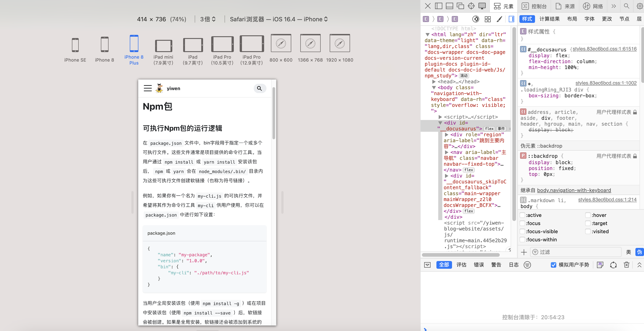Toggle the :focus-visible checkbox
The height and width of the screenshot is (331, 644).
click(x=522, y=231)
